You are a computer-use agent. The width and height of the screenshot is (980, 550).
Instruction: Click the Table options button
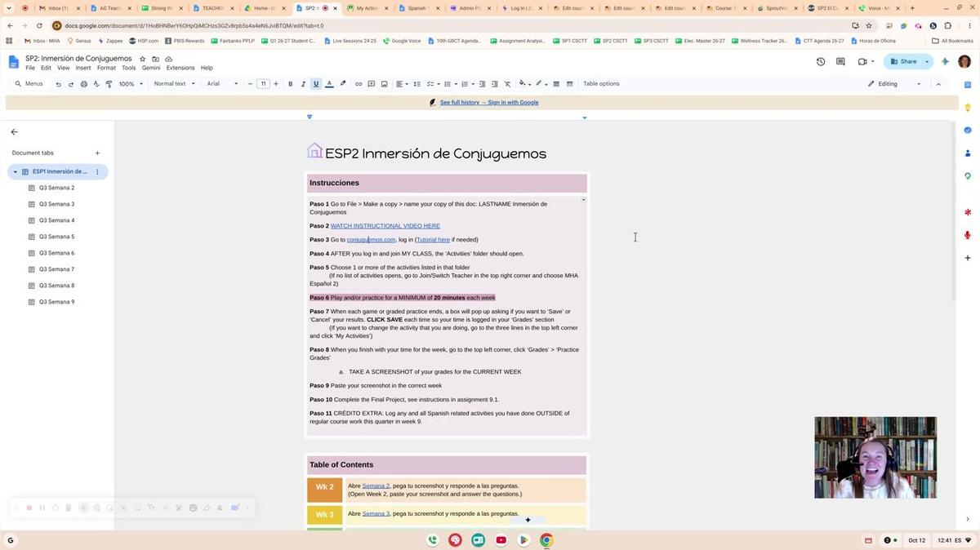601,84
